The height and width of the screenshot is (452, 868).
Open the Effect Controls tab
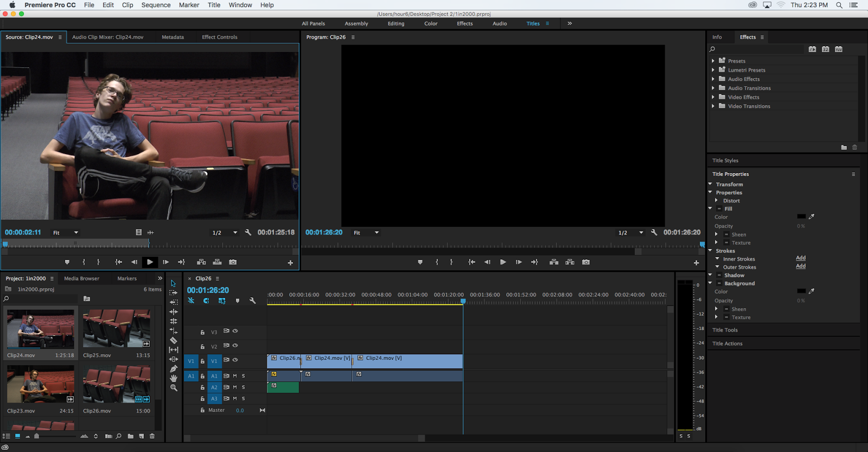coord(220,37)
